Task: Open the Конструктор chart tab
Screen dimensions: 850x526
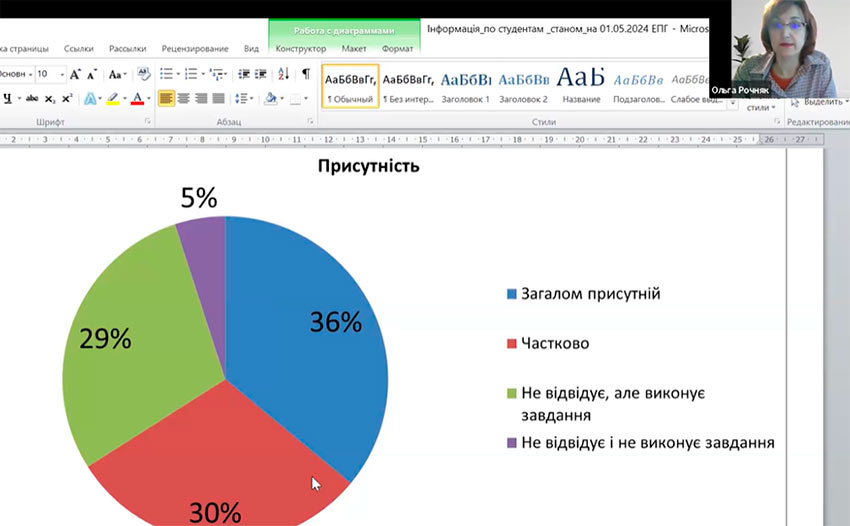Action: (x=300, y=48)
